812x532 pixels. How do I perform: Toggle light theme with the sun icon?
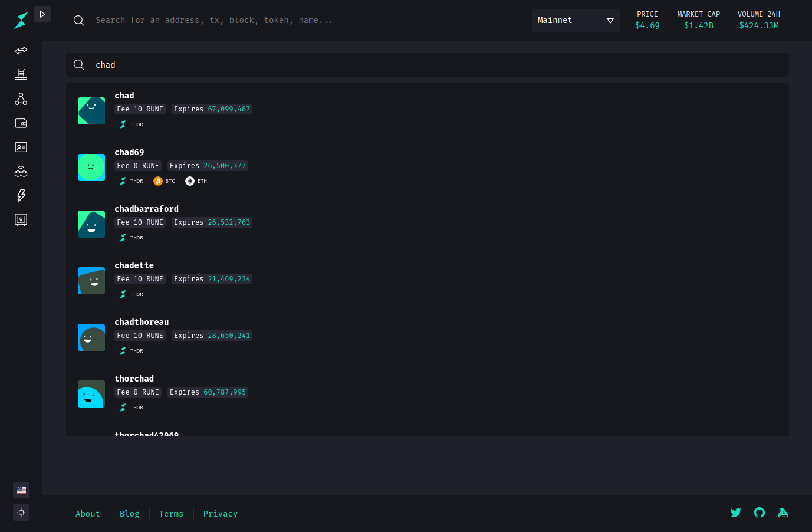[x=21, y=513]
